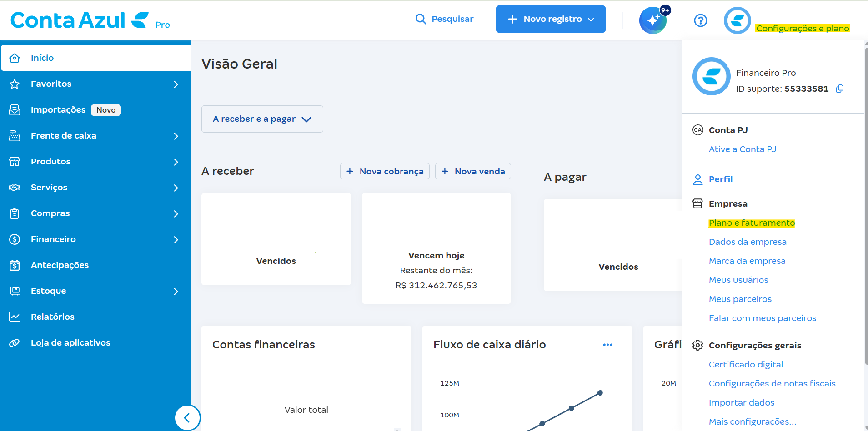This screenshot has height=431, width=868.
Task: Open the help question mark icon
Action: point(701,20)
